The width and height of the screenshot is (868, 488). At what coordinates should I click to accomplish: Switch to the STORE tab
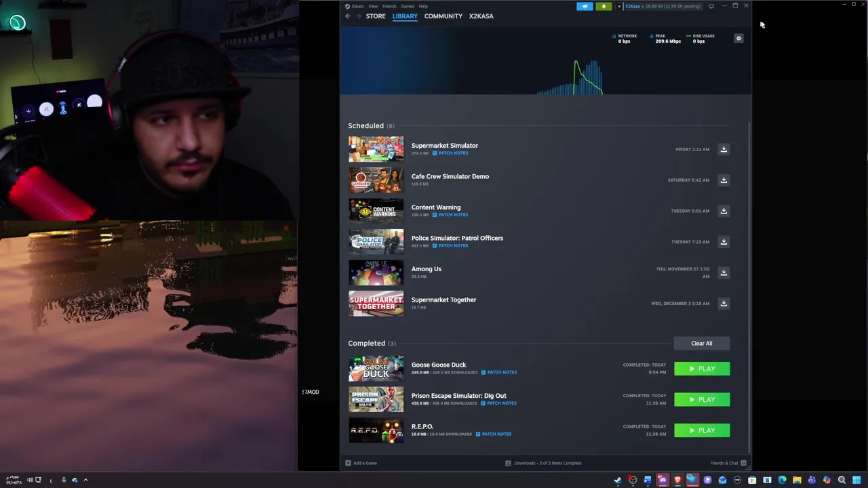click(x=376, y=16)
